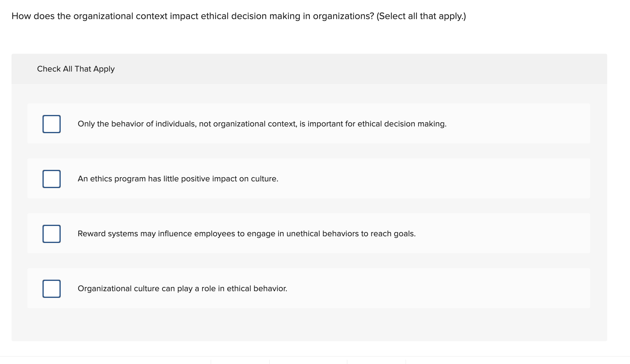Click the text 'Reward systems may influence employees'
The image size is (630, 364).
pos(246,234)
